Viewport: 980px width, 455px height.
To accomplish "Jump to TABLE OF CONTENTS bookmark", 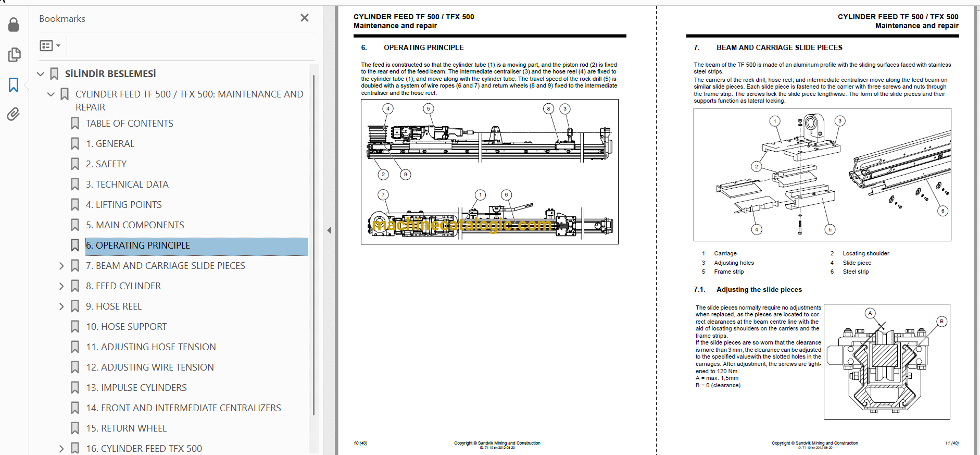I will 129,124.
